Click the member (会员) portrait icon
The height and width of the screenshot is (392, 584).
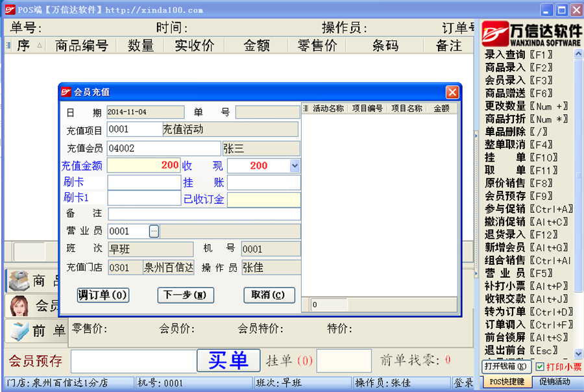click(19, 305)
